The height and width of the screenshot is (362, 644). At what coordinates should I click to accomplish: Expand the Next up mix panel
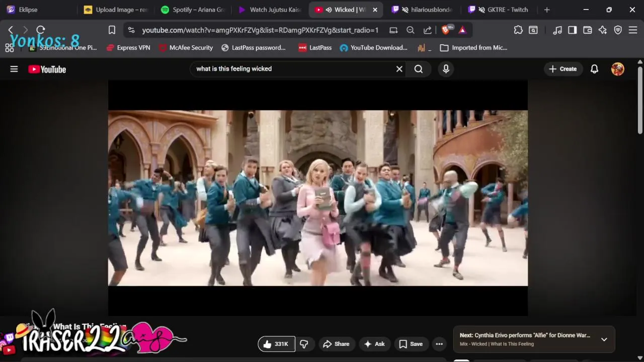[x=604, y=339]
